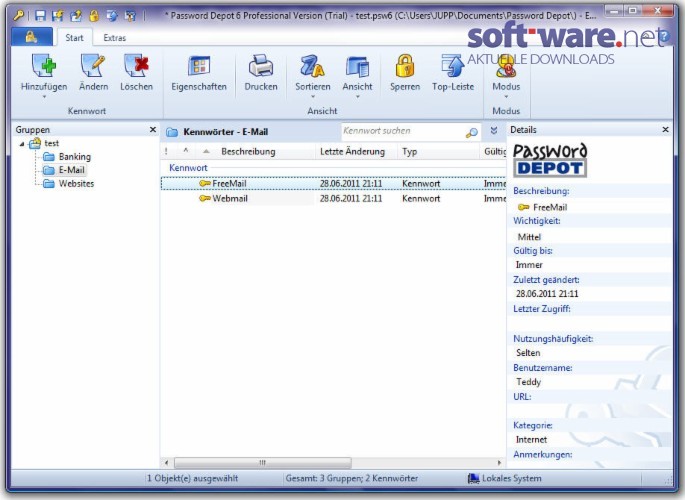This screenshot has width=685, height=500.
Task: Click the horizontal scrollbar thumb
Action: (x=263, y=462)
